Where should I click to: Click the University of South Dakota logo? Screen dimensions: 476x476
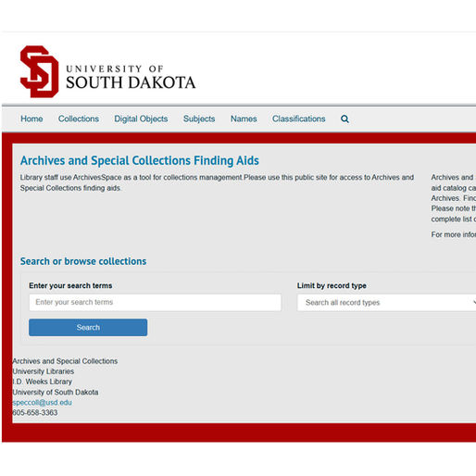click(107, 72)
